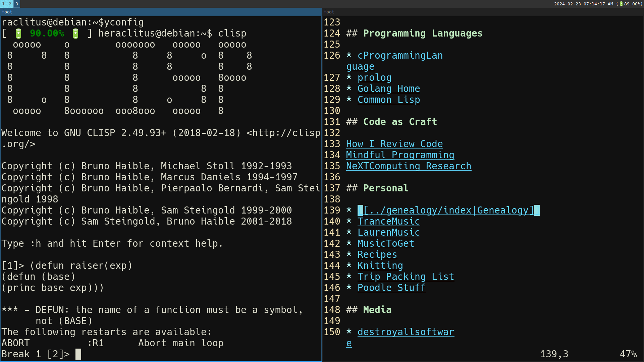
Task: Focus the left foot terminal title bar
Action: point(161,12)
